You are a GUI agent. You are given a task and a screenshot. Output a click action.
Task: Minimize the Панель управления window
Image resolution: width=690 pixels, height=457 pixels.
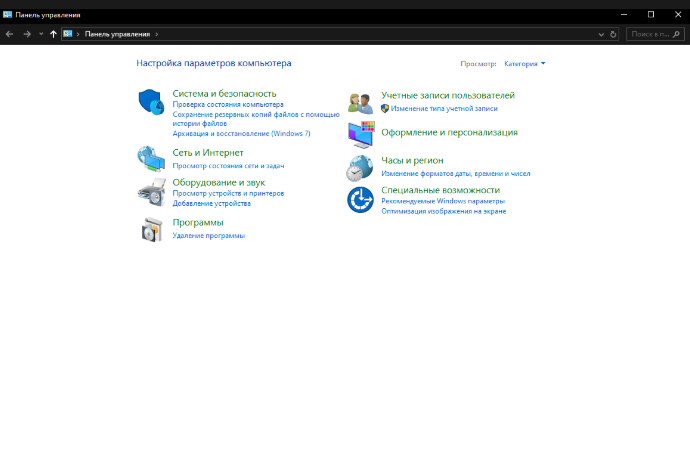tap(624, 15)
